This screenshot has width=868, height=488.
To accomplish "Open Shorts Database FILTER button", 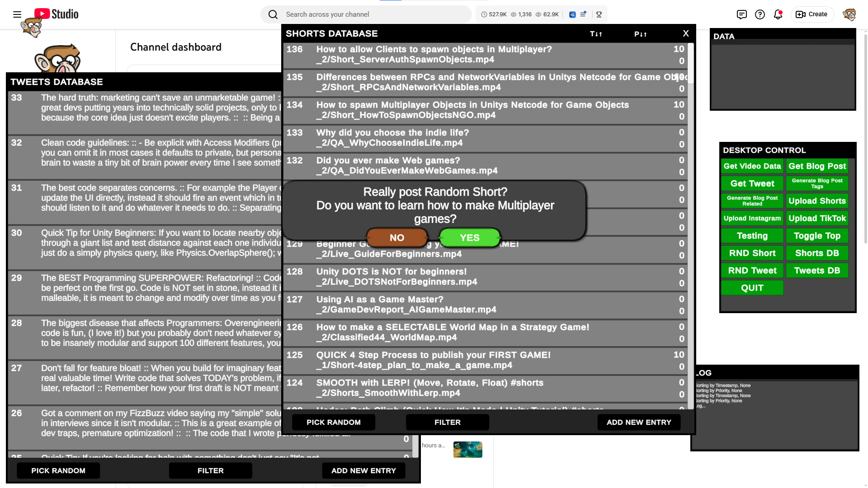I will pyautogui.click(x=447, y=422).
